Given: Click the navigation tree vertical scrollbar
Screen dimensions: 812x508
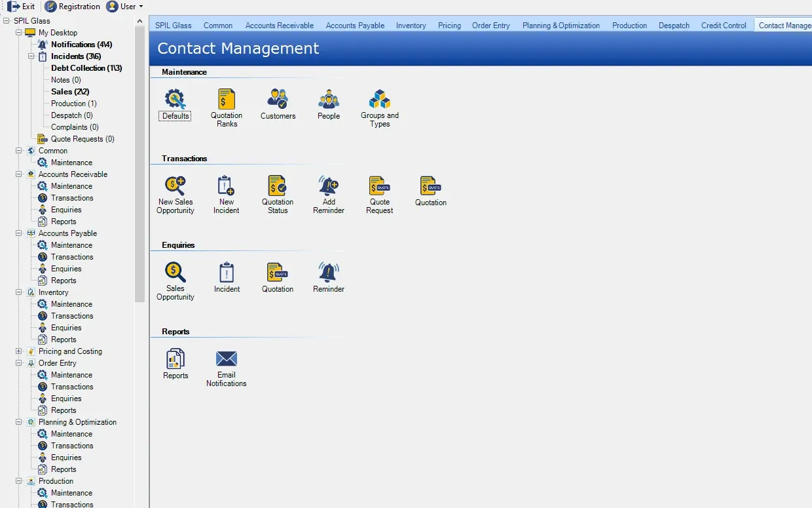Looking at the screenshot, I should pos(140,165).
